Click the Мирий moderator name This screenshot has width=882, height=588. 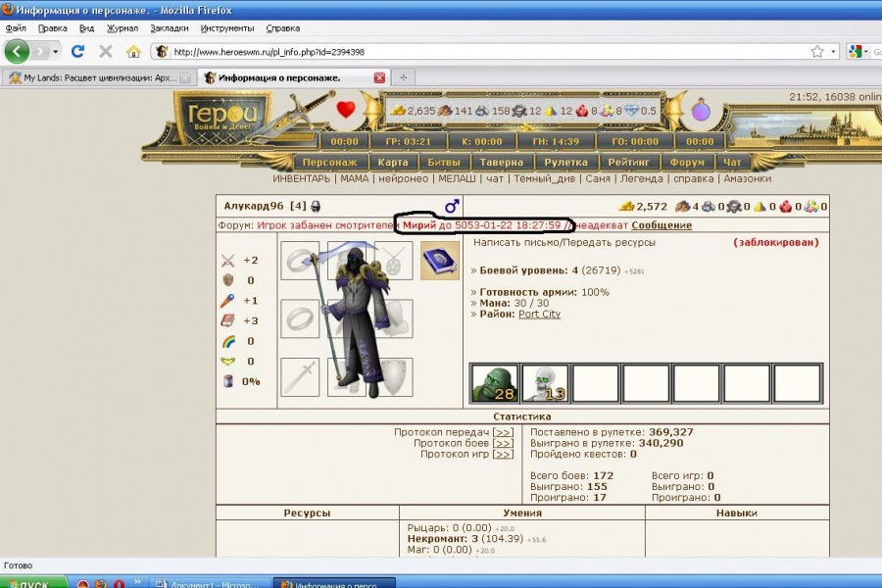click(419, 225)
